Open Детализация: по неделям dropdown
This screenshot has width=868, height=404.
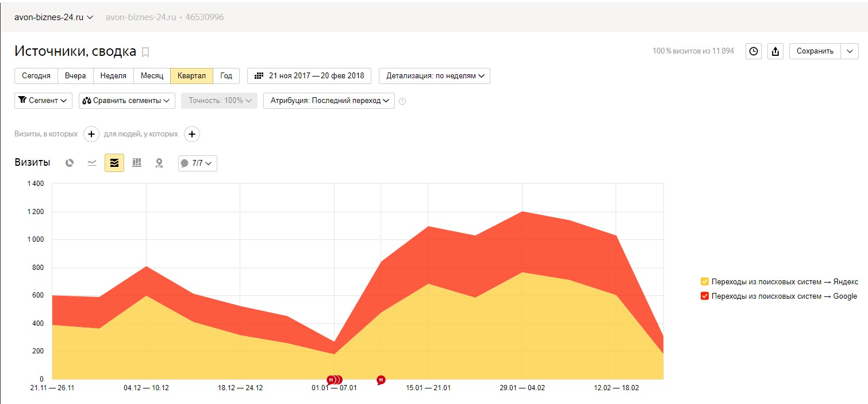tap(435, 76)
